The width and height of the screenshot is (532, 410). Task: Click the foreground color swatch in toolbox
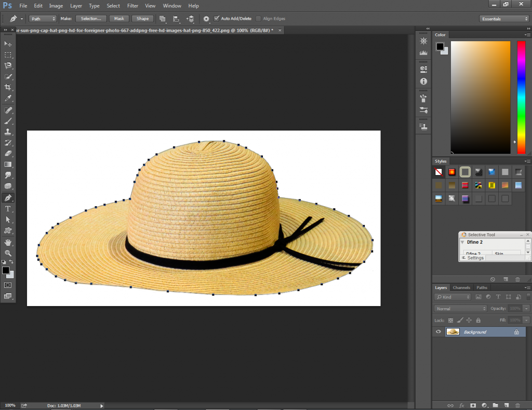[6, 270]
